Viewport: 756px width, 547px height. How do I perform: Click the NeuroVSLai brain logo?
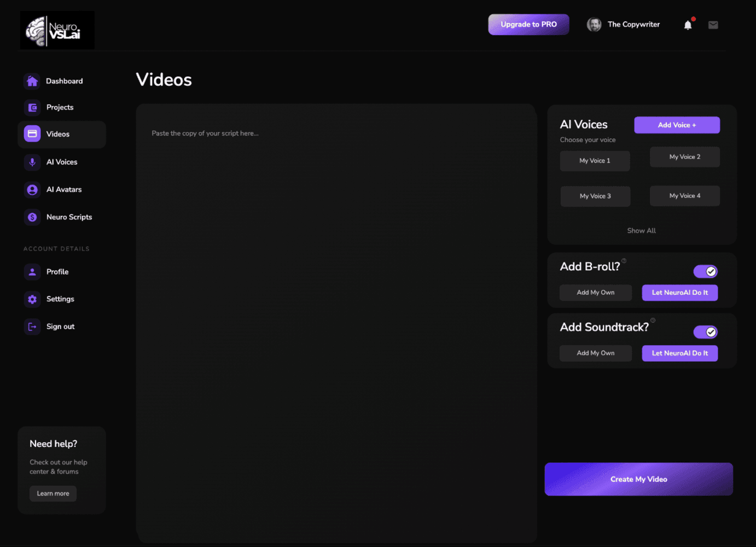click(x=57, y=31)
